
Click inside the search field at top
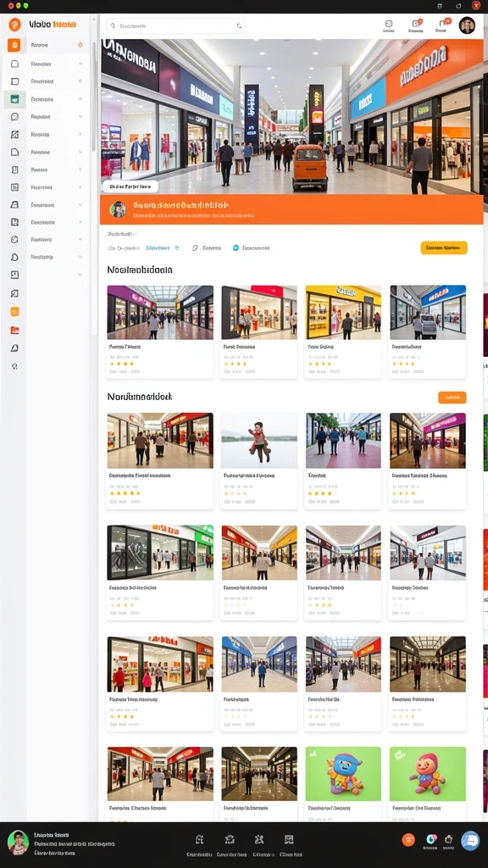(x=176, y=25)
